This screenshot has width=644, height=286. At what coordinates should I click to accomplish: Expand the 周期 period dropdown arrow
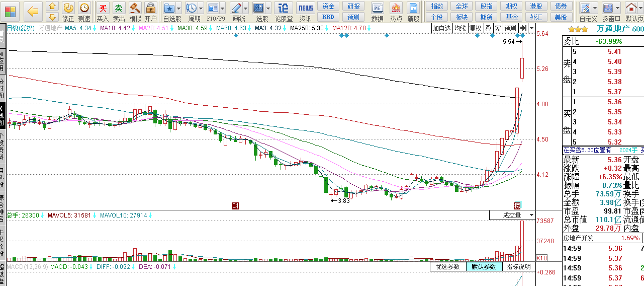click(201, 9)
